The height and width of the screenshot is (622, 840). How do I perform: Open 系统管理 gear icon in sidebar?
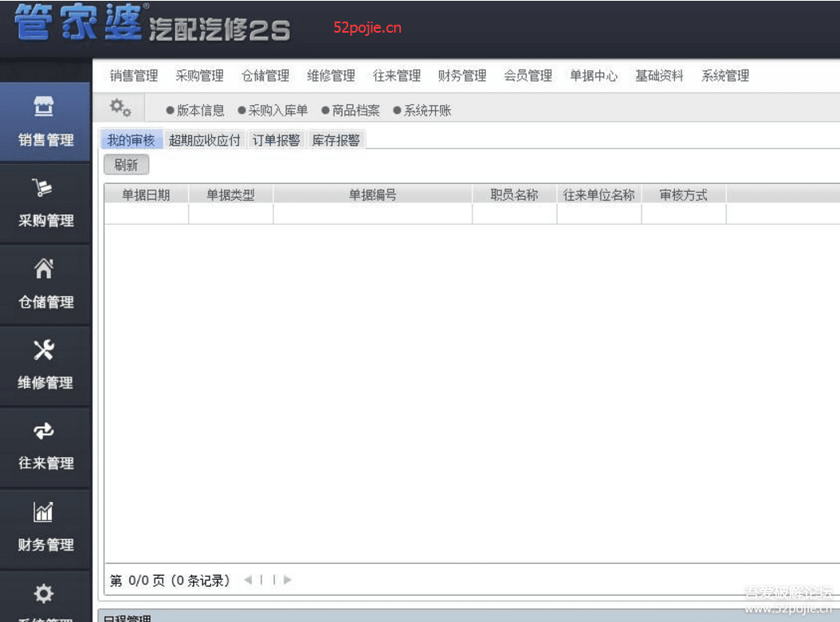click(43, 593)
